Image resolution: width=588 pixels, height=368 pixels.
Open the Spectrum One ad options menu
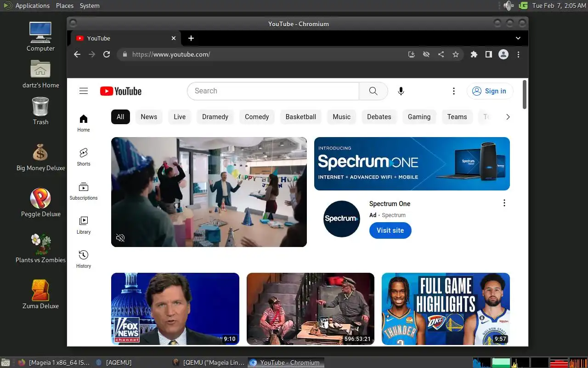(504, 203)
